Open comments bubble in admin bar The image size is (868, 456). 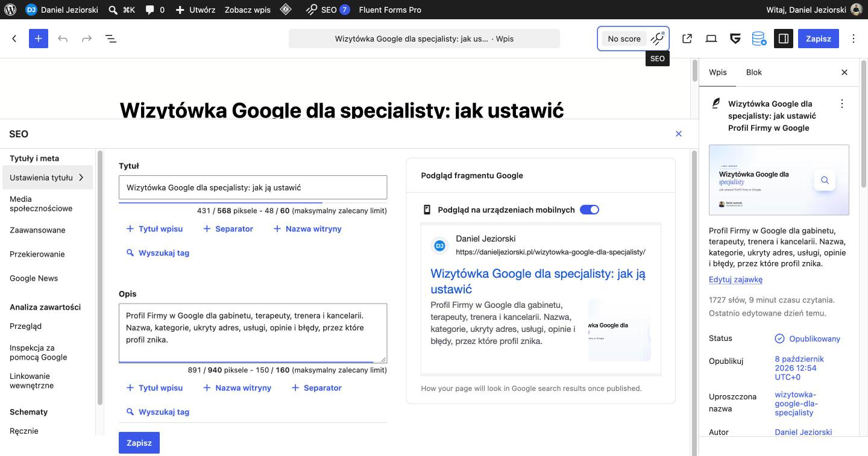(x=154, y=10)
